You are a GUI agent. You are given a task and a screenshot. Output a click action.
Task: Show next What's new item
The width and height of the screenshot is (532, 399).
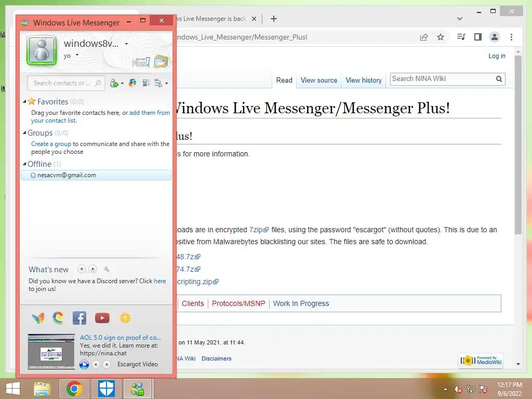(x=92, y=269)
